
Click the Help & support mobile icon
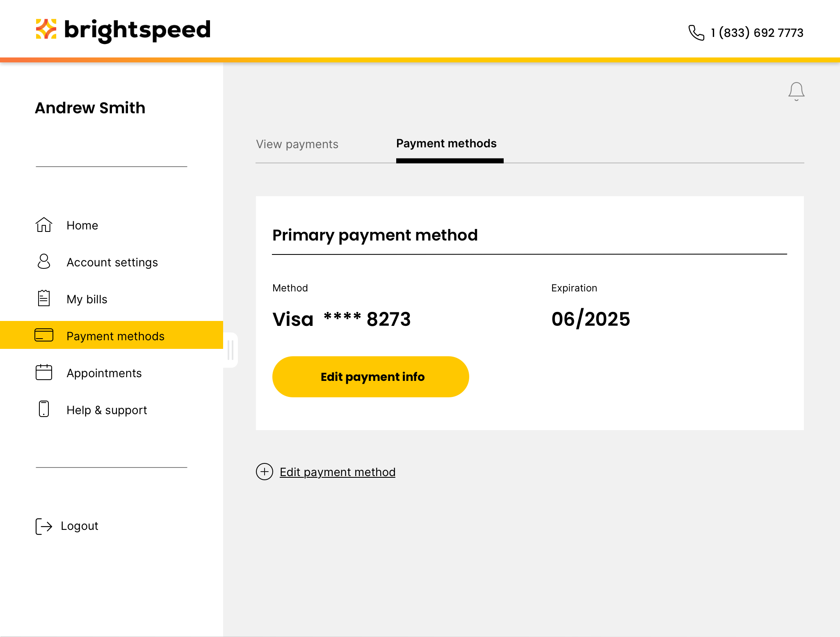pos(44,410)
